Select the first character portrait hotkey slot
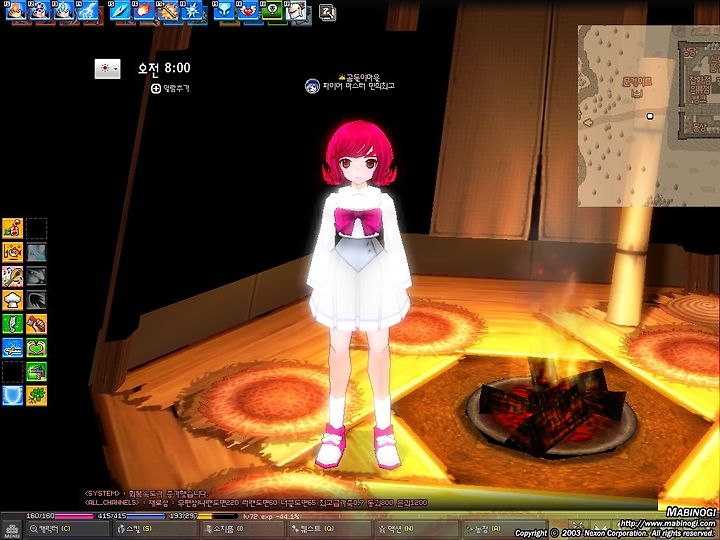 (16, 11)
